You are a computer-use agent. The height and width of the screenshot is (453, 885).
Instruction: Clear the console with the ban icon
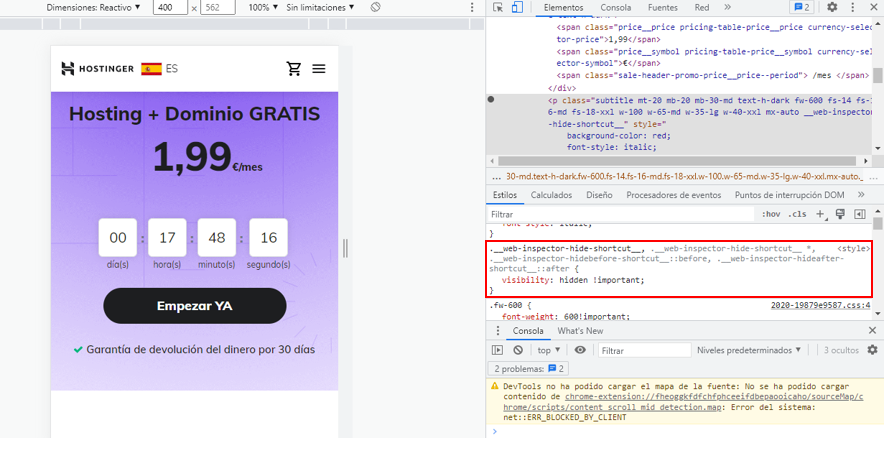(518, 350)
